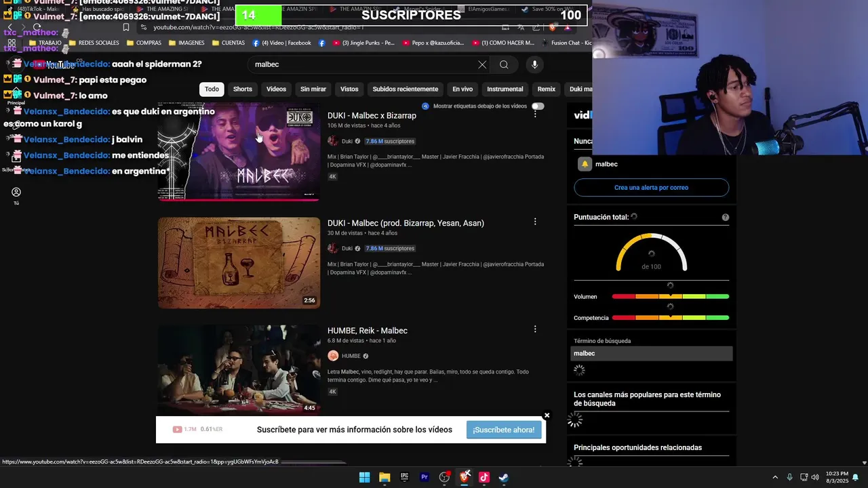868x488 pixels.
Task: Click the youtube.com address bar URL
Action: pos(258,27)
